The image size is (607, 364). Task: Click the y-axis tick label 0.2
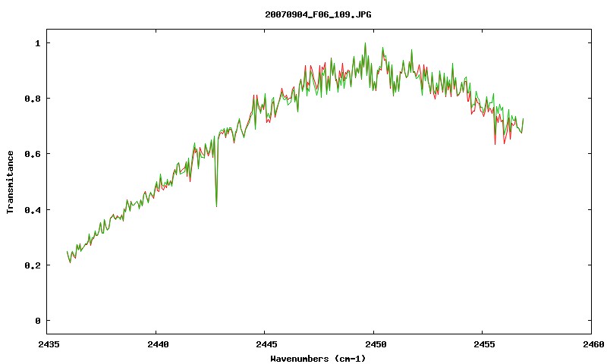click(x=33, y=265)
